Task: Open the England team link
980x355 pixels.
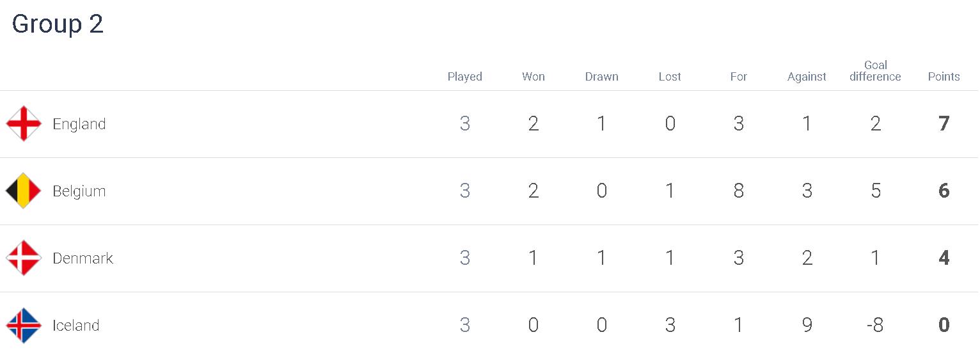Action: [79, 124]
